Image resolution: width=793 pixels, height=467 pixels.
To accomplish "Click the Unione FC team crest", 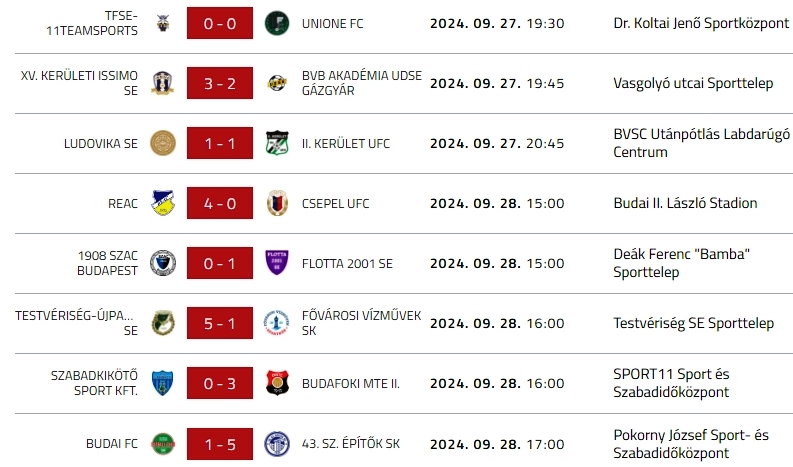I will [277, 23].
